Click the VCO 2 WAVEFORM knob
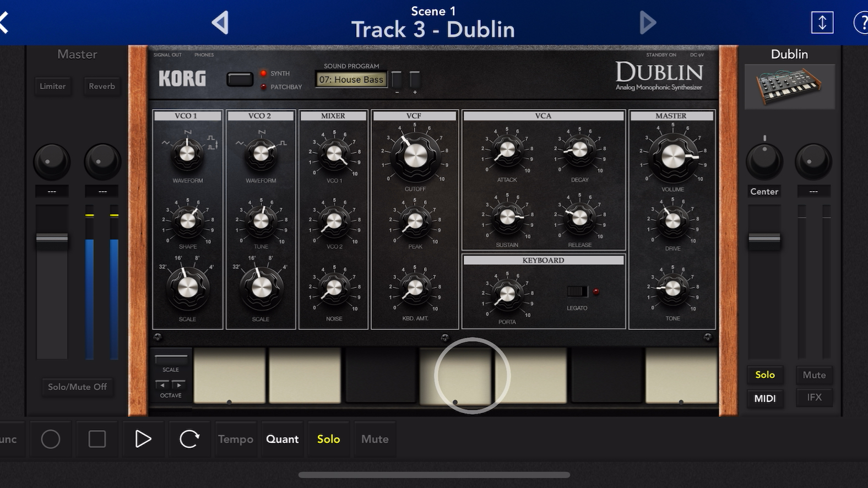This screenshot has height=488, width=868. tap(261, 153)
